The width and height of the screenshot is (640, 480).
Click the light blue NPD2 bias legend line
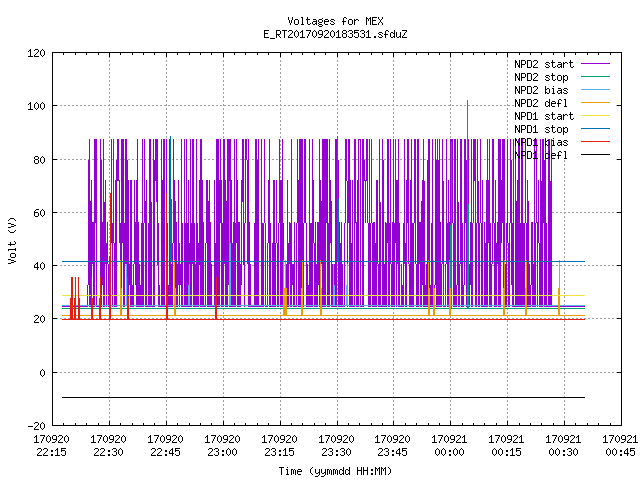coord(596,89)
